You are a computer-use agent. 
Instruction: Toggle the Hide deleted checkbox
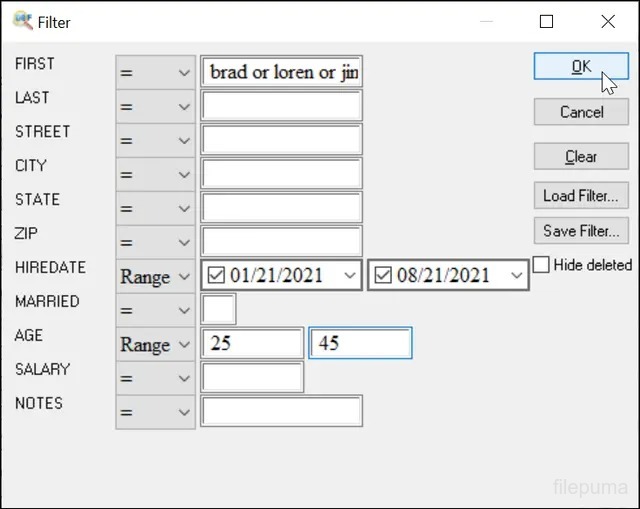coord(541,265)
